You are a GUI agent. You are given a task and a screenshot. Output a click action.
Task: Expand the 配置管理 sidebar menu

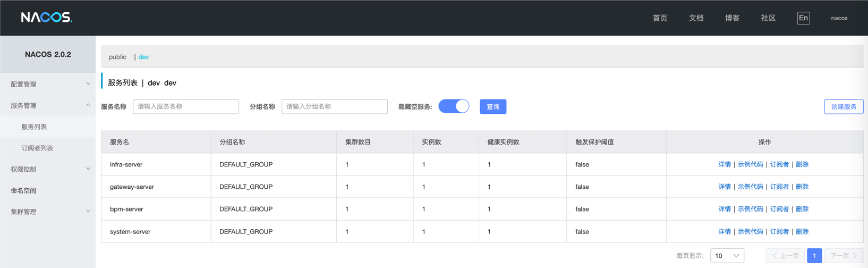click(x=48, y=84)
